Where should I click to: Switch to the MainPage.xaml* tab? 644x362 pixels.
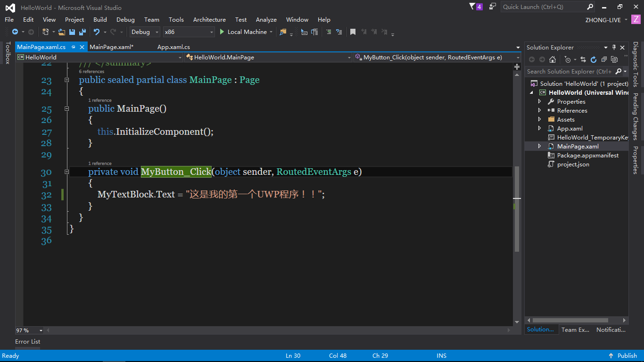point(112,47)
